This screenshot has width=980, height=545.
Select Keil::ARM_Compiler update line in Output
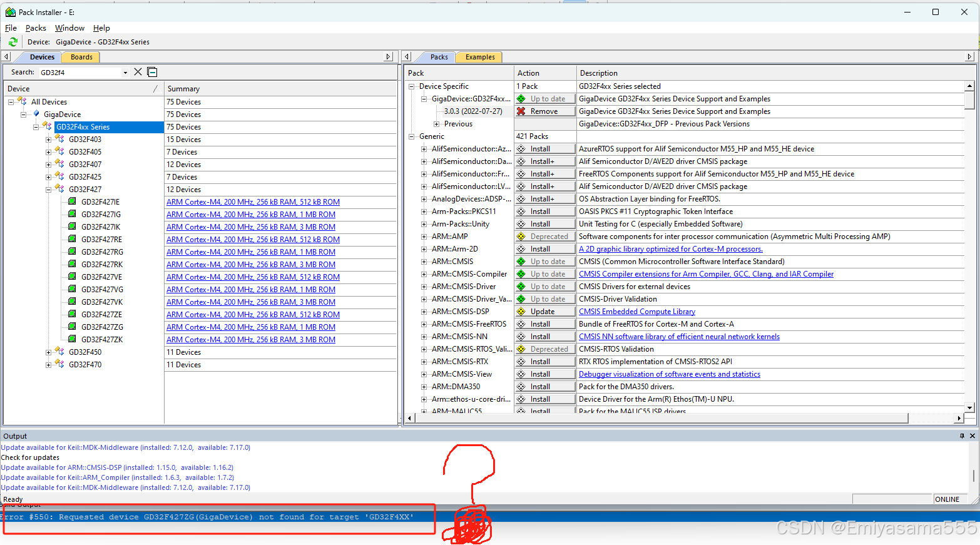point(117,477)
